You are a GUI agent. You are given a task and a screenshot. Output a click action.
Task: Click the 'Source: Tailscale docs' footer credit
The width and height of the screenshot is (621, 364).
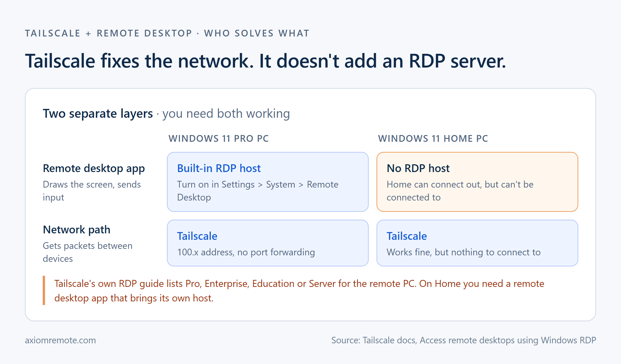(464, 340)
